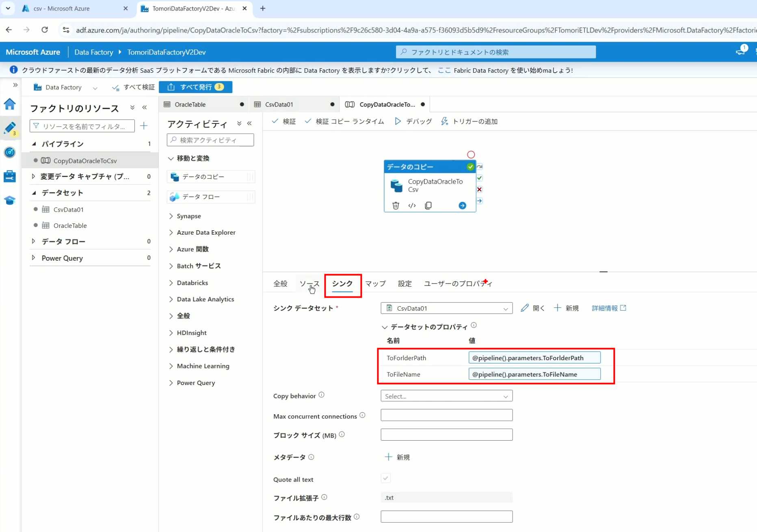The height and width of the screenshot is (532, 757).
Task: Click the Learning center graduation cap icon
Action: (x=10, y=200)
